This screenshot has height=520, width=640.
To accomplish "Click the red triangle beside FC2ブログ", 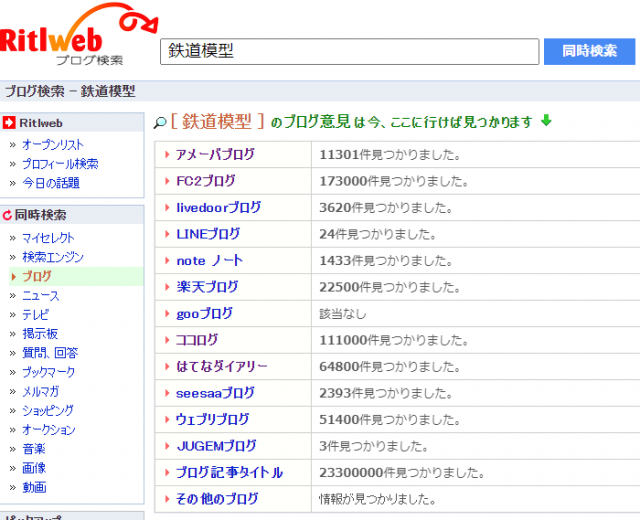I will [x=167, y=181].
